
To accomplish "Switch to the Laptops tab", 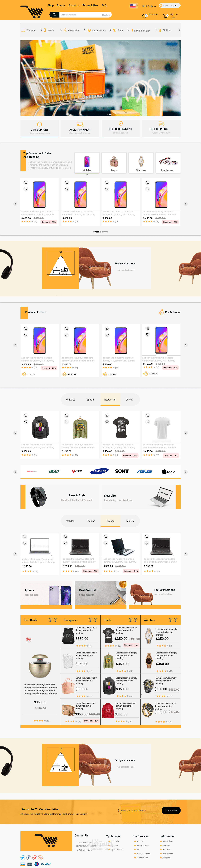I will click(x=110, y=521).
